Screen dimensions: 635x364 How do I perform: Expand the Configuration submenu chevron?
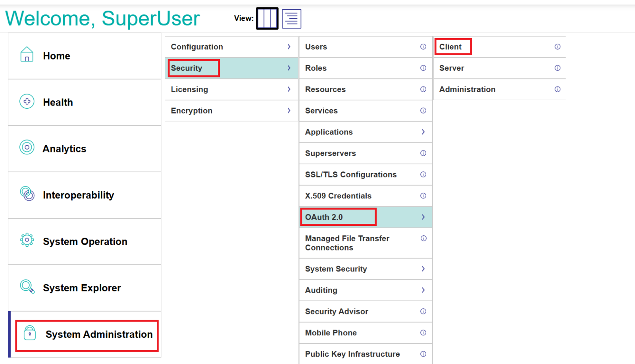pyautogui.click(x=289, y=47)
